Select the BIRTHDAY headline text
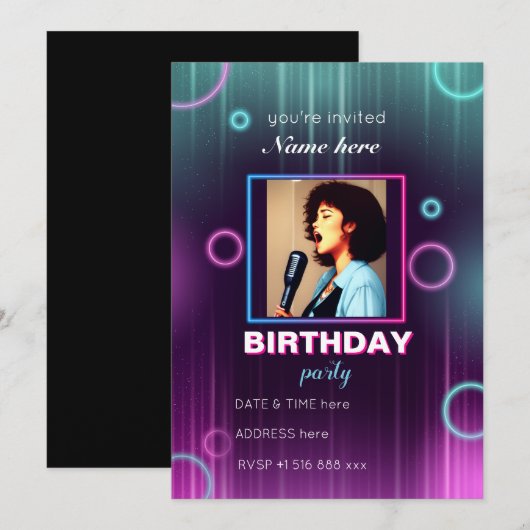This screenshot has width=530, height=530. pyautogui.click(x=328, y=343)
